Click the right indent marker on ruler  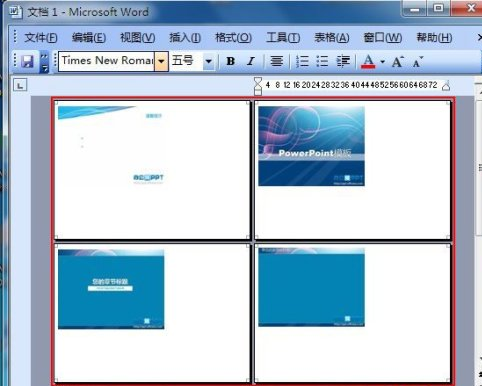[x=446, y=86]
